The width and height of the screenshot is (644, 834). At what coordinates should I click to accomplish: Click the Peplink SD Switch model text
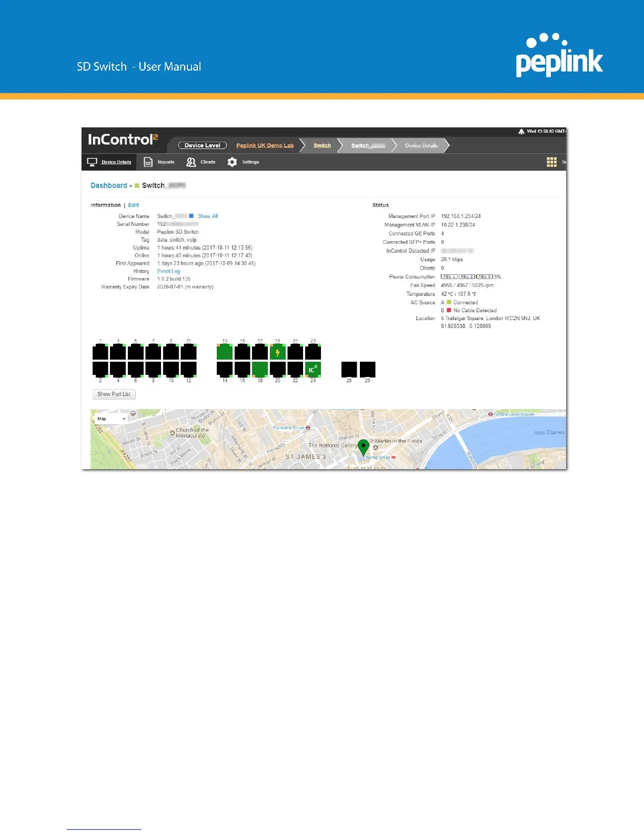(178, 232)
